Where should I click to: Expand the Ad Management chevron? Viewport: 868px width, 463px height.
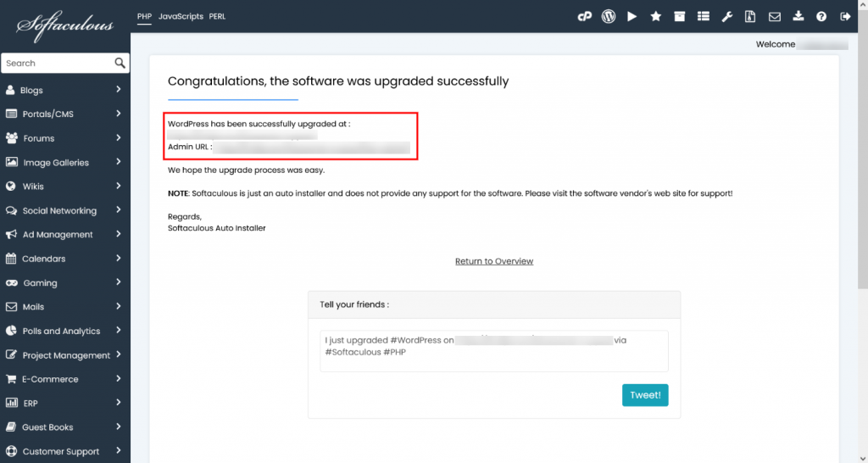pyautogui.click(x=119, y=234)
